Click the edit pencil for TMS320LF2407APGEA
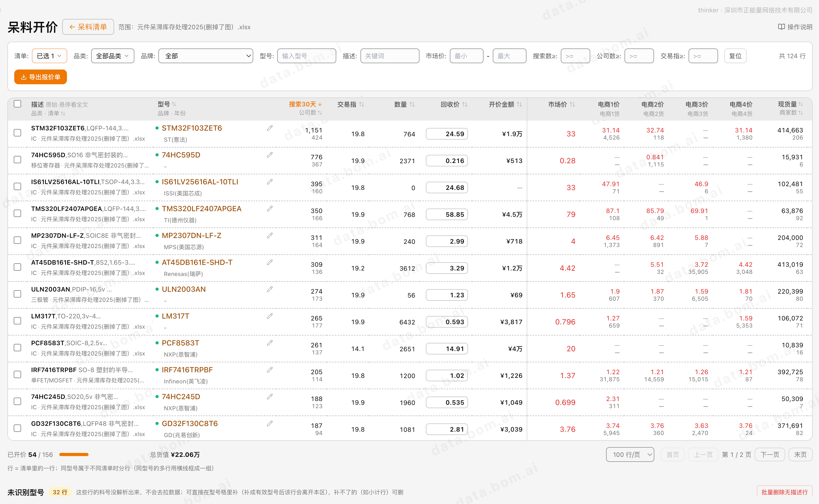 [x=270, y=209]
